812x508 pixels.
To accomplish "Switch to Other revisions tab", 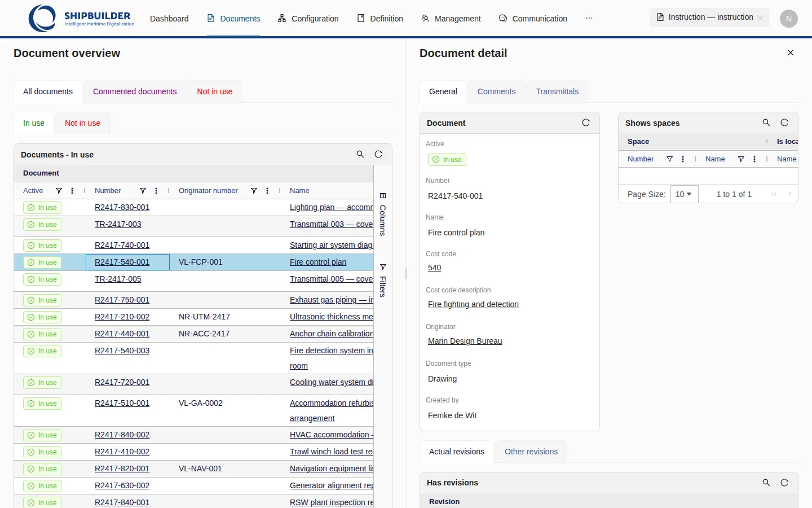I will pyautogui.click(x=531, y=452).
